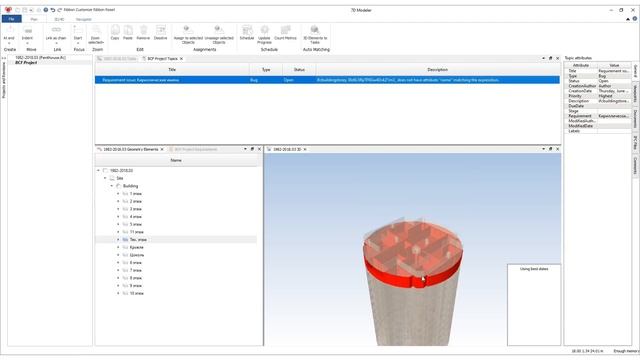
Task: Collapse the Building tree node
Action: click(112, 186)
